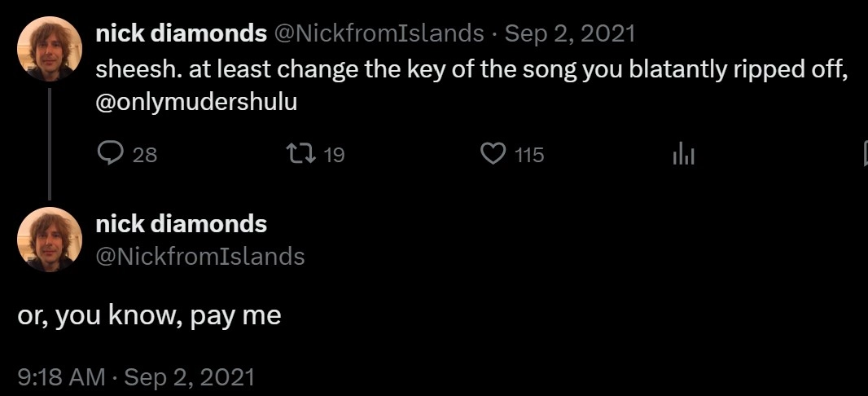Viewport: 868px width, 396px height.
Task: Click the reply count "28"
Action: tap(144, 154)
